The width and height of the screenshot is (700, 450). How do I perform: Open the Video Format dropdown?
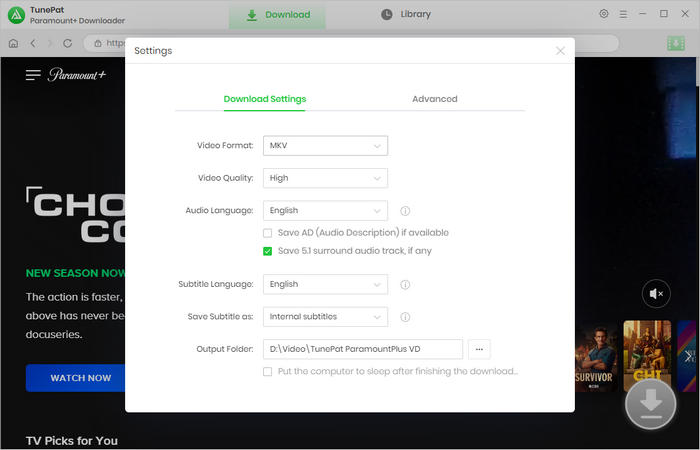(325, 146)
